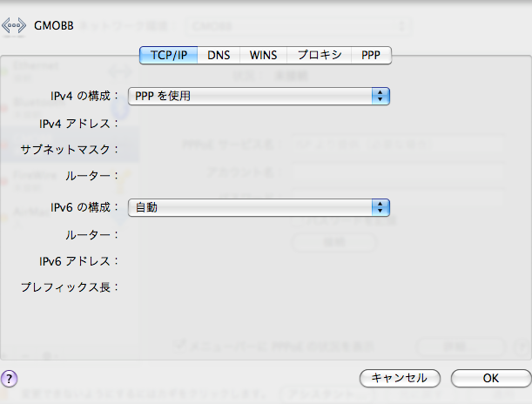Click the IPv6 アドレス label
Screen dimensions: 532x404
pos(78,261)
